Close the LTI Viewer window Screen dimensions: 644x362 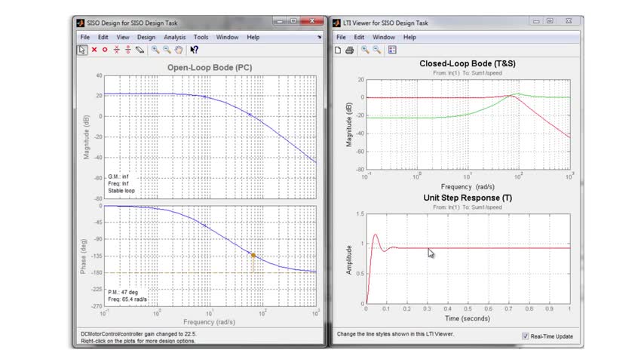pyautogui.click(x=569, y=21)
